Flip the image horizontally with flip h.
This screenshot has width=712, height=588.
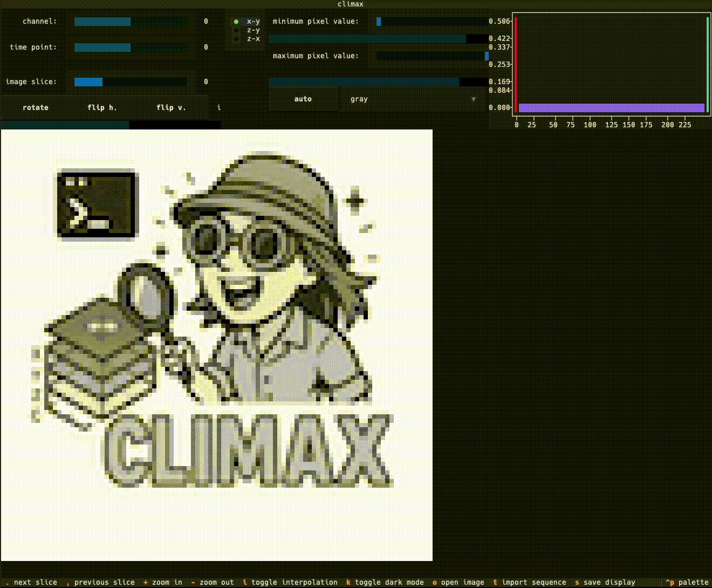102,107
